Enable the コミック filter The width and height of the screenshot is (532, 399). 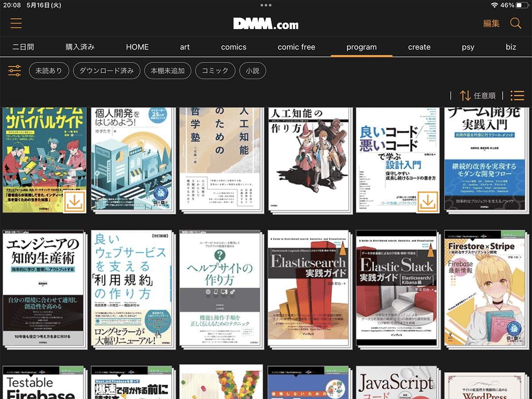[x=215, y=70]
